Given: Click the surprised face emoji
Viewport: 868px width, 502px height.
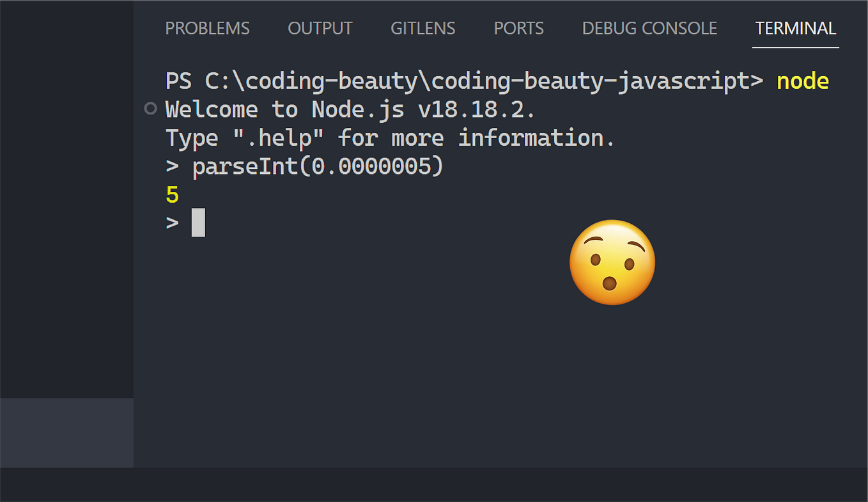Looking at the screenshot, I should pos(612,262).
